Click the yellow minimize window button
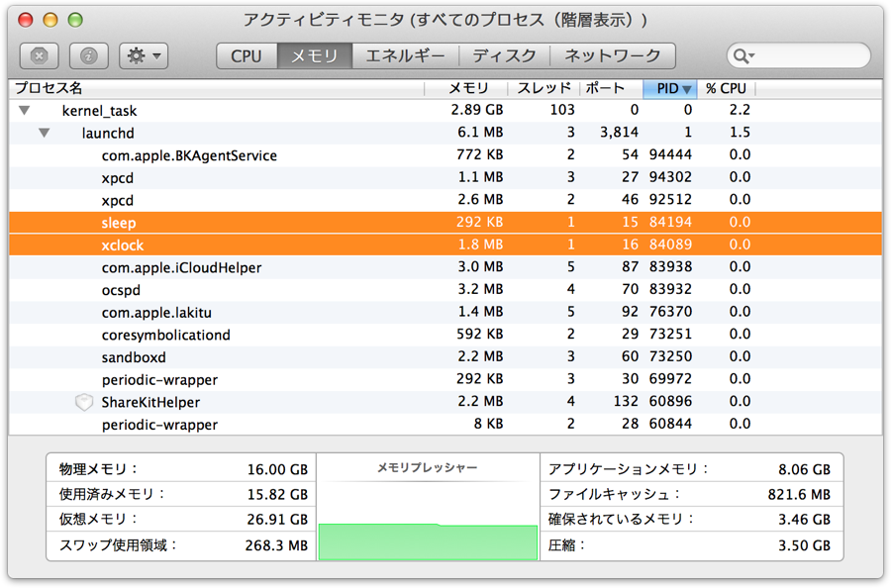The image size is (891, 588). point(50,21)
